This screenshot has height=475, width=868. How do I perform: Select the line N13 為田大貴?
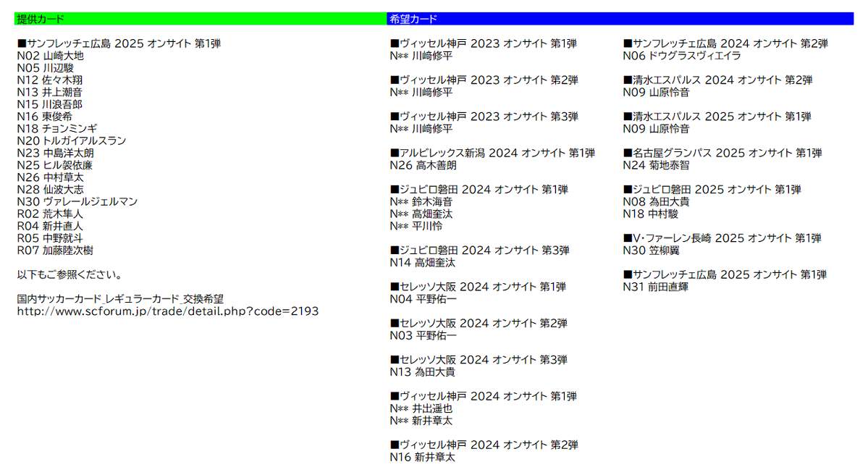click(423, 373)
